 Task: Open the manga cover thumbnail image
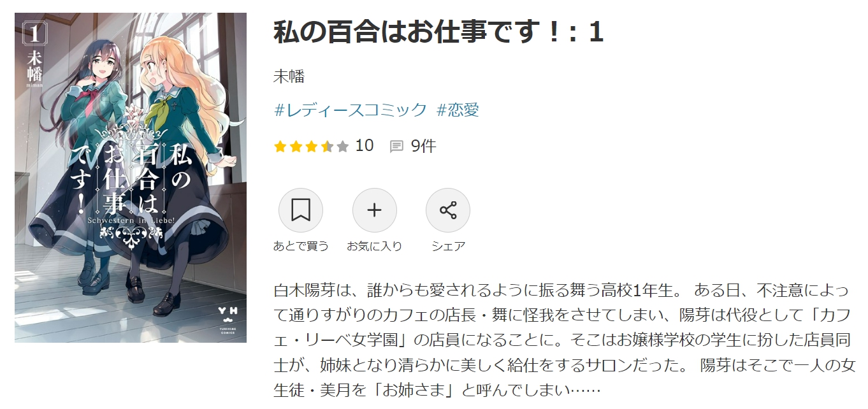tap(131, 178)
